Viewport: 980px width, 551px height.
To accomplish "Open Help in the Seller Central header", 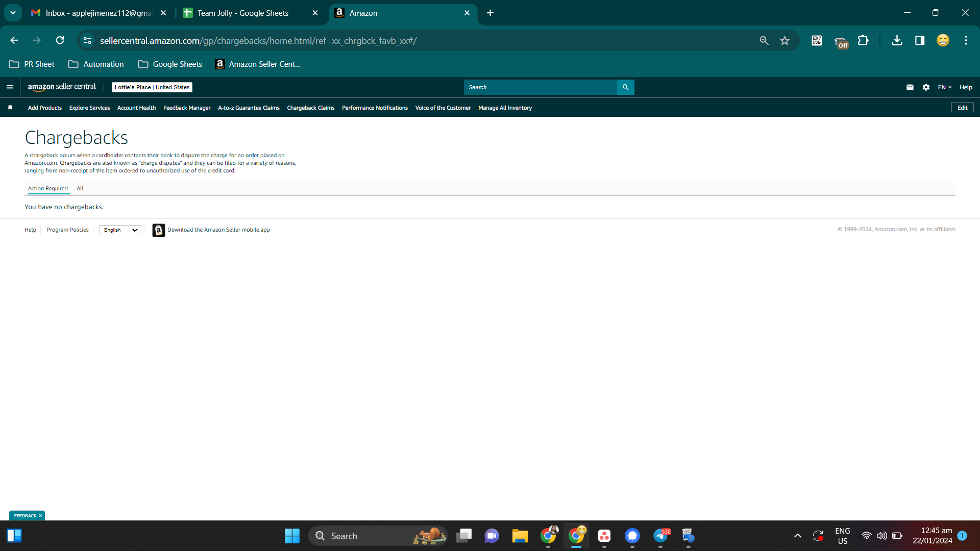I will pyautogui.click(x=966, y=87).
